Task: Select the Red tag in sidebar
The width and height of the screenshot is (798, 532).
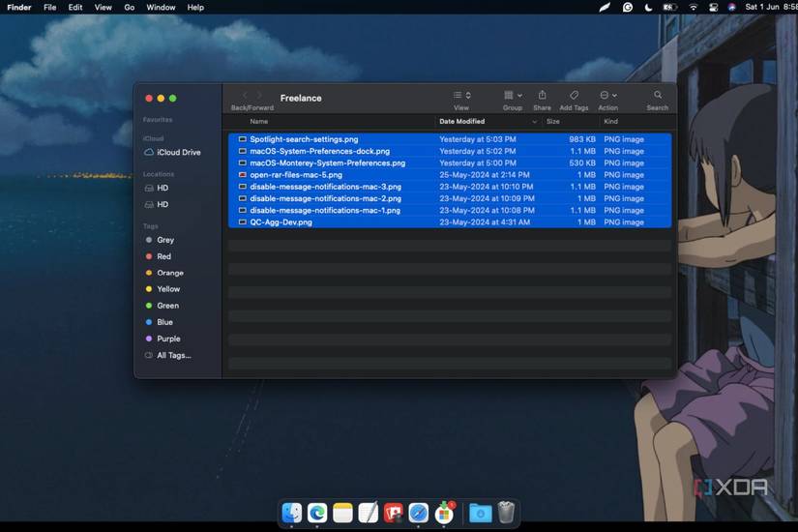Action: coord(163,256)
